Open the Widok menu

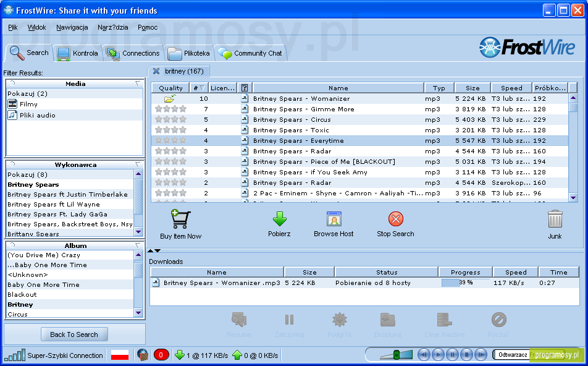tap(37, 27)
